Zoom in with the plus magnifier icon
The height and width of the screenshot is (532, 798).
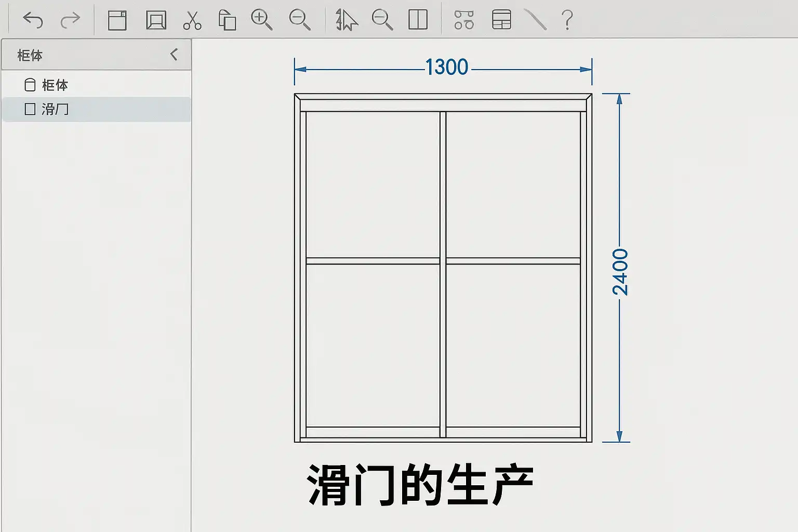(262, 20)
